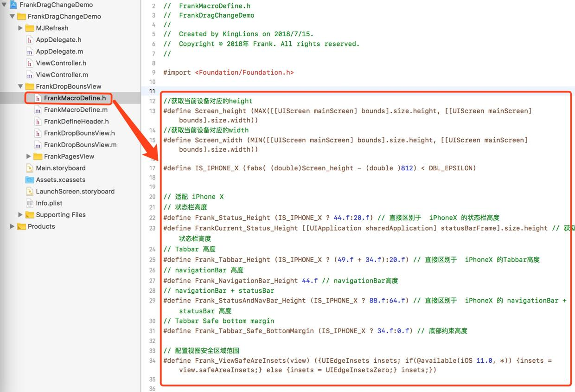This screenshot has width=575, height=392.
Task: Expand the MJRefresh folder
Action: pyautogui.click(x=20, y=28)
